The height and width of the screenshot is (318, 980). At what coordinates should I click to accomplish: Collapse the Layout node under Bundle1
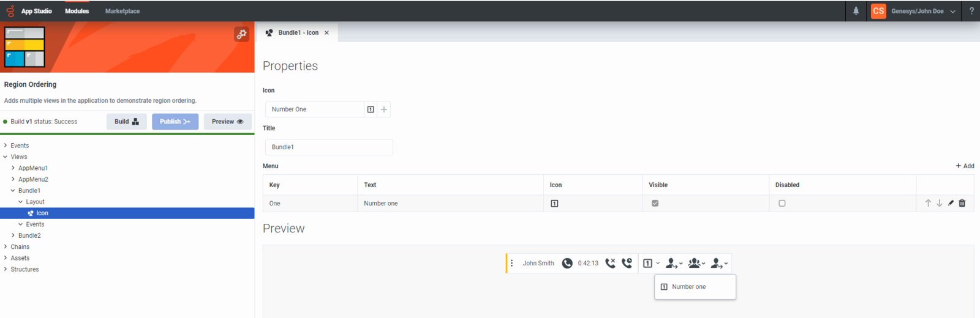point(21,202)
